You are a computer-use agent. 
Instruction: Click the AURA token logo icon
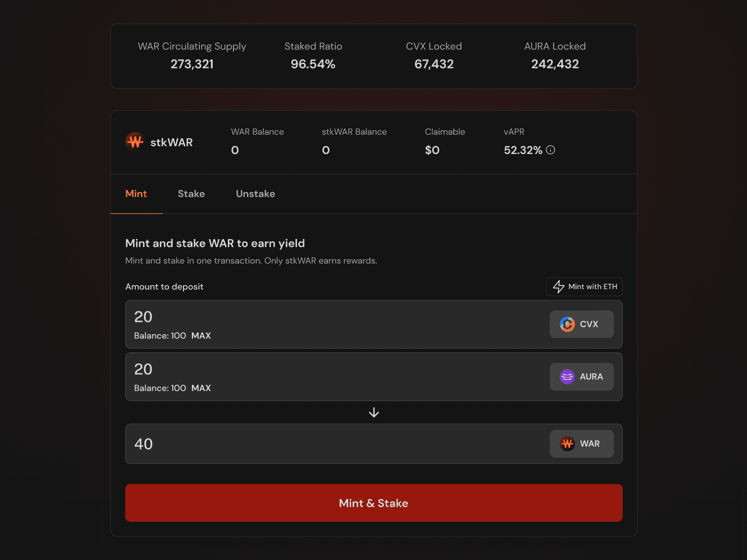[567, 377]
